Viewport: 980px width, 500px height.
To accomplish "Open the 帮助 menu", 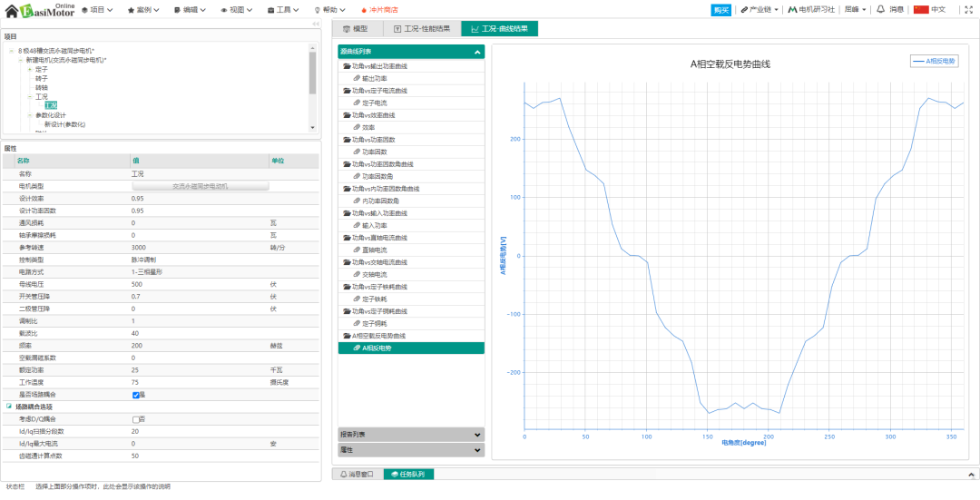I will tap(329, 10).
